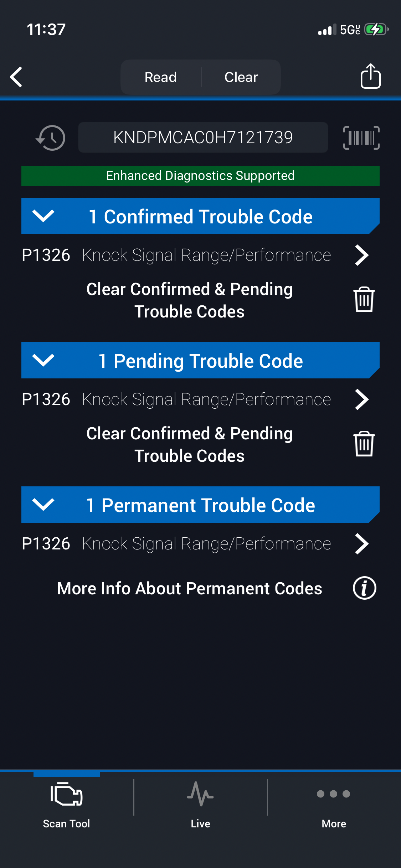
Task: Collapse the Permanent Trouble Code section
Action: pos(43,505)
